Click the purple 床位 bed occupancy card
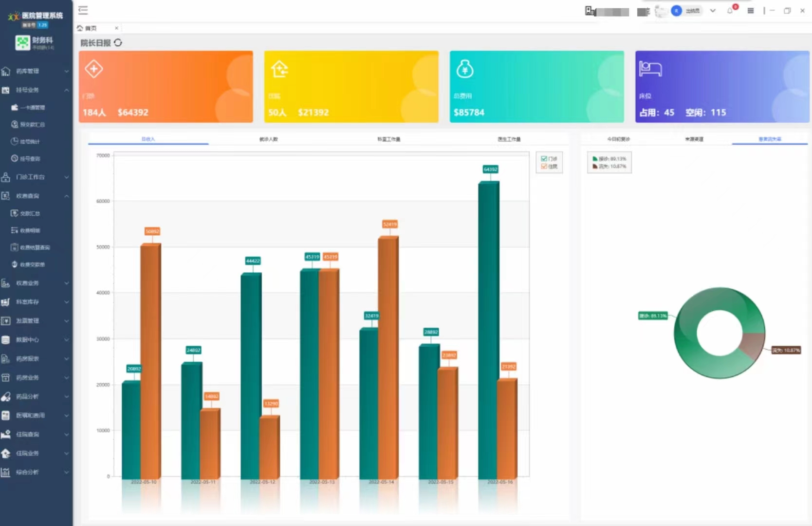The height and width of the screenshot is (526, 812). 722,87
